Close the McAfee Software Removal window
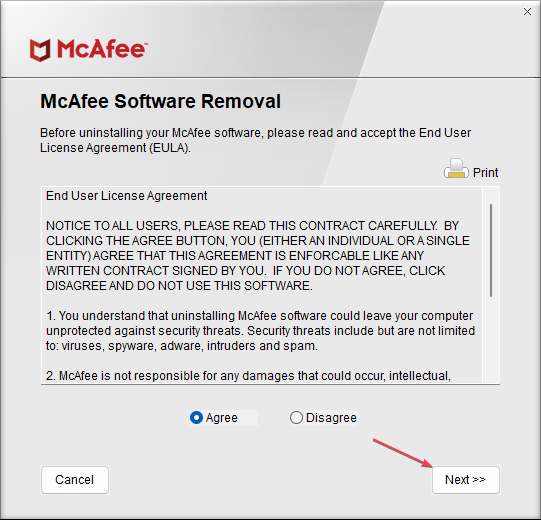 tap(527, 12)
